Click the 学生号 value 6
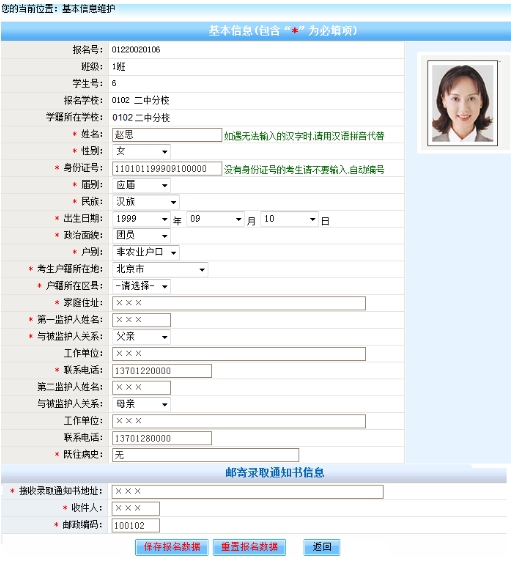This screenshot has width=511, height=562. point(114,84)
